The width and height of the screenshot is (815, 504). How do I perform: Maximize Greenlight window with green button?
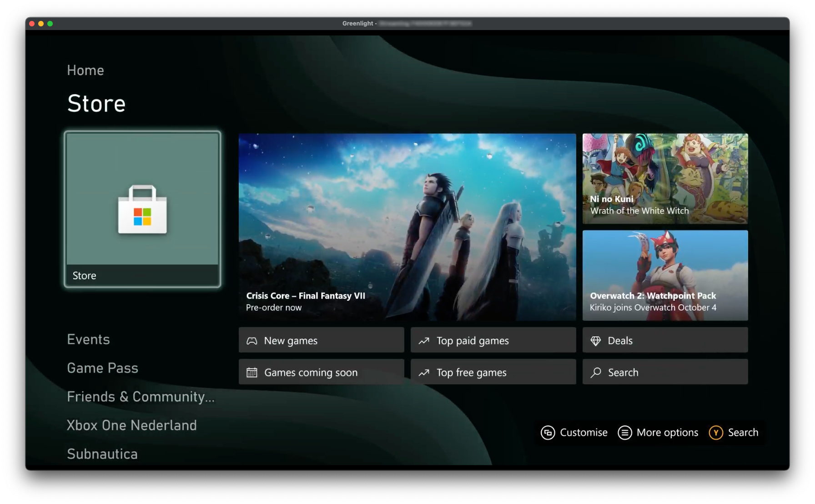tap(50, 24)
